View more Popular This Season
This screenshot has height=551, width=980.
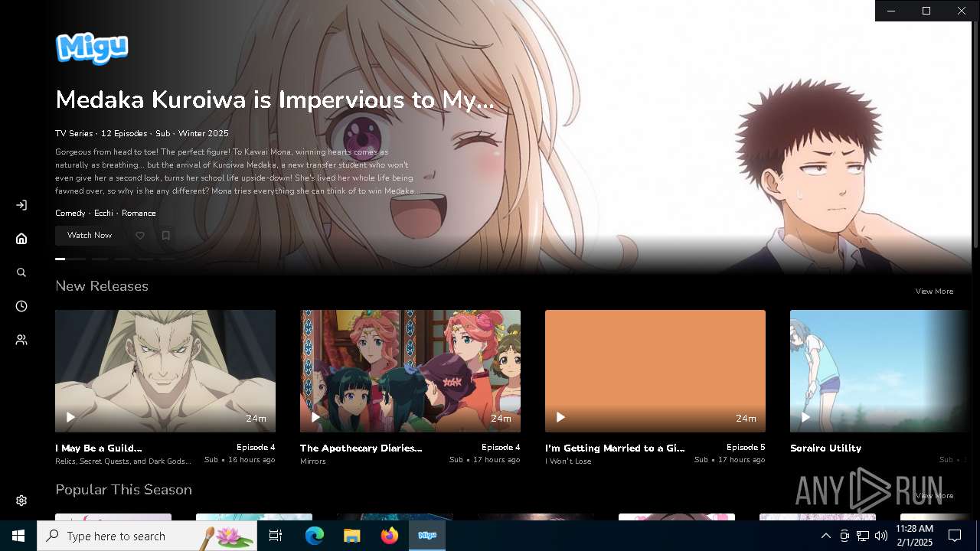click(934, 495)
